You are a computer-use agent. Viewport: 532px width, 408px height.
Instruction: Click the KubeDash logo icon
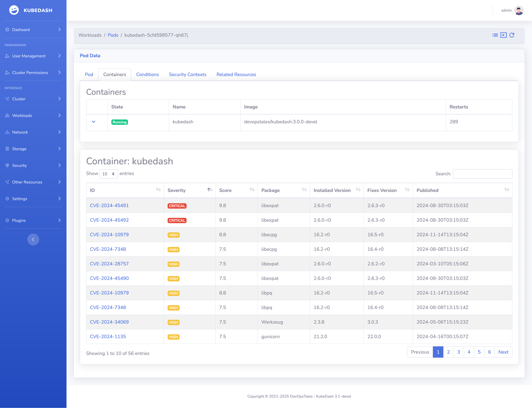coord(14,10)
